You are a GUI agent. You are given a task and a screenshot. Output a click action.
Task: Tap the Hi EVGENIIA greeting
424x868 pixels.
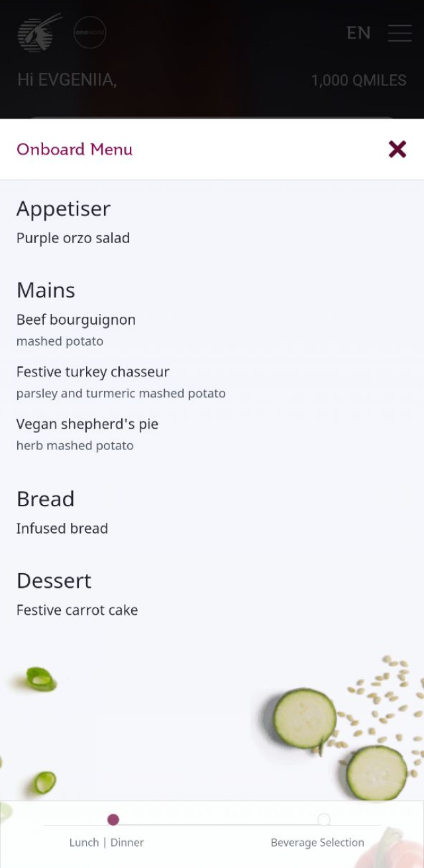point(67,80)
